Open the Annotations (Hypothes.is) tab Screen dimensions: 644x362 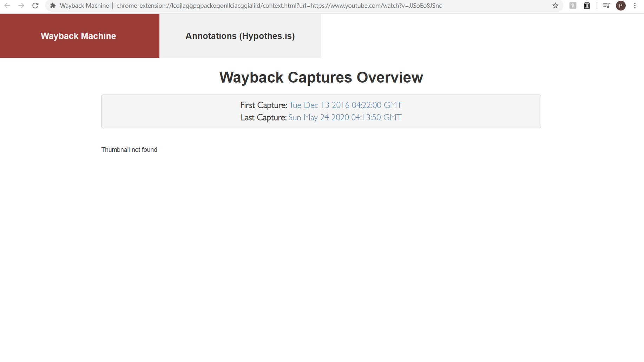click(x=240, y=36)
